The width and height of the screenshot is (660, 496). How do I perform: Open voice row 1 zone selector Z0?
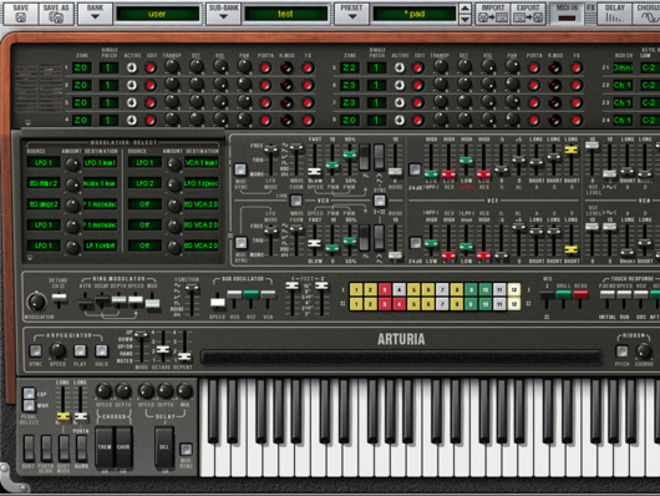click(x=81, y=67)
